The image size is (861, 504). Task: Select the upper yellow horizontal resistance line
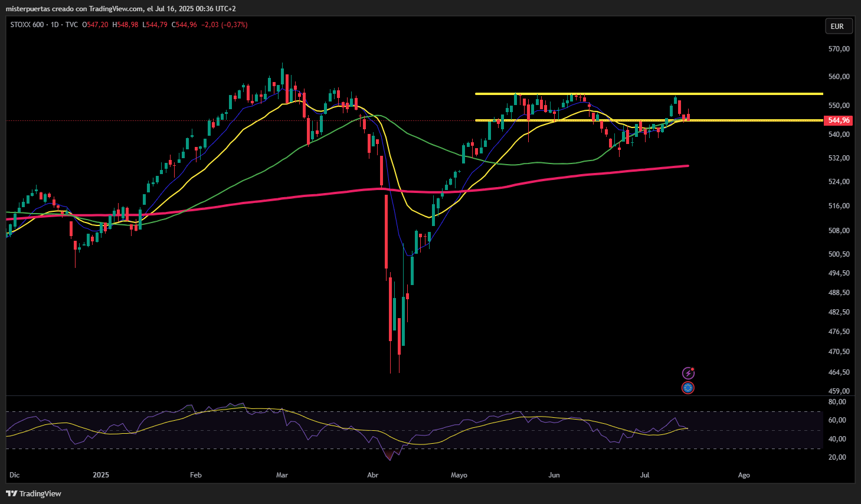(x=649, y=94)
